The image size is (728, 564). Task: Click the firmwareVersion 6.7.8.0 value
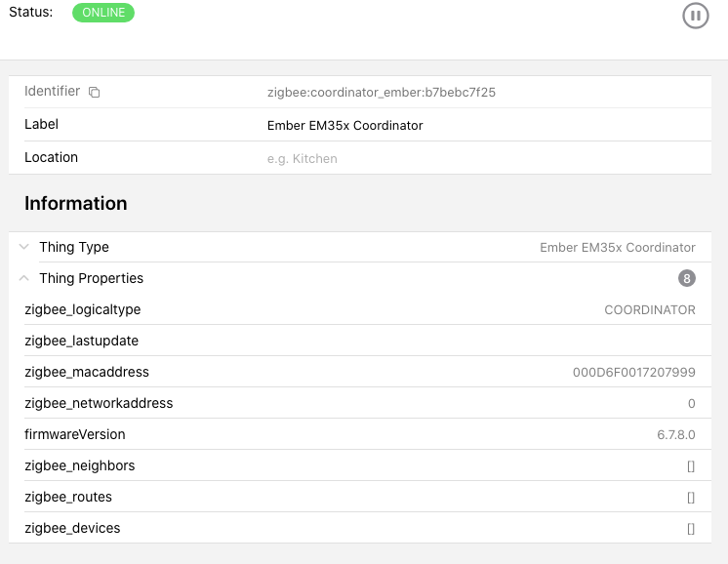click(x=675, y=435)
